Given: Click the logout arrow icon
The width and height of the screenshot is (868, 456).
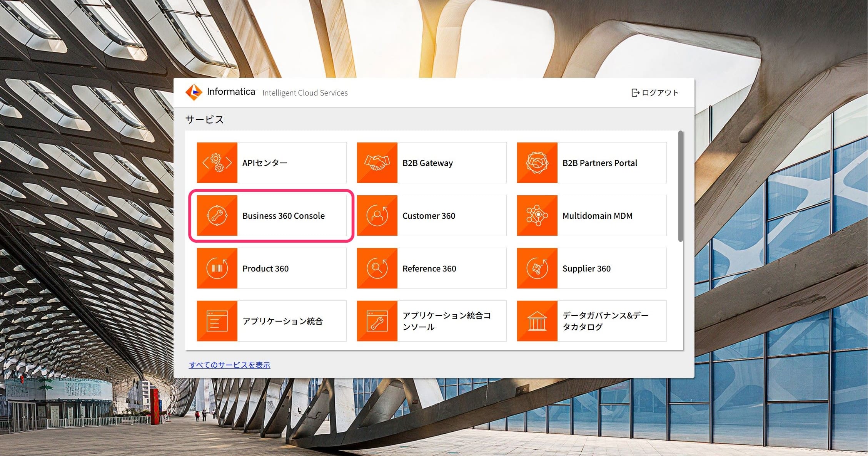Looking at the screenshot, I should click(635, 93).
